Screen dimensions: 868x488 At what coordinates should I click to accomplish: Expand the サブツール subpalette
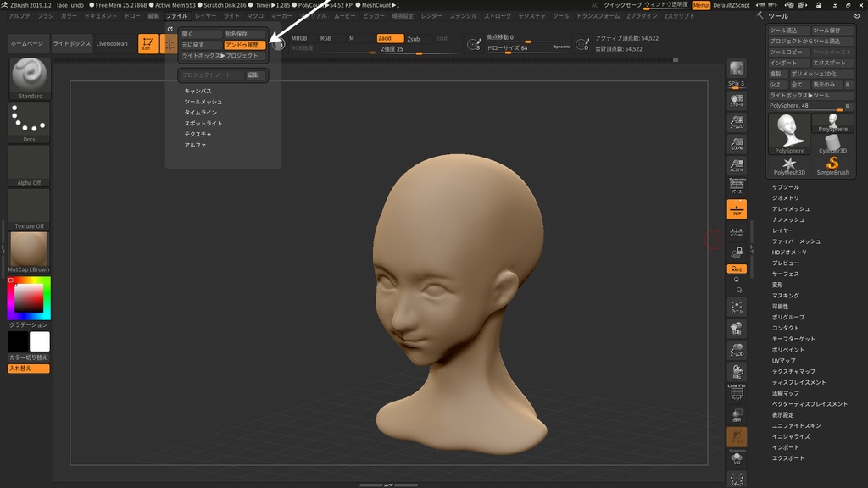[785, 187]
